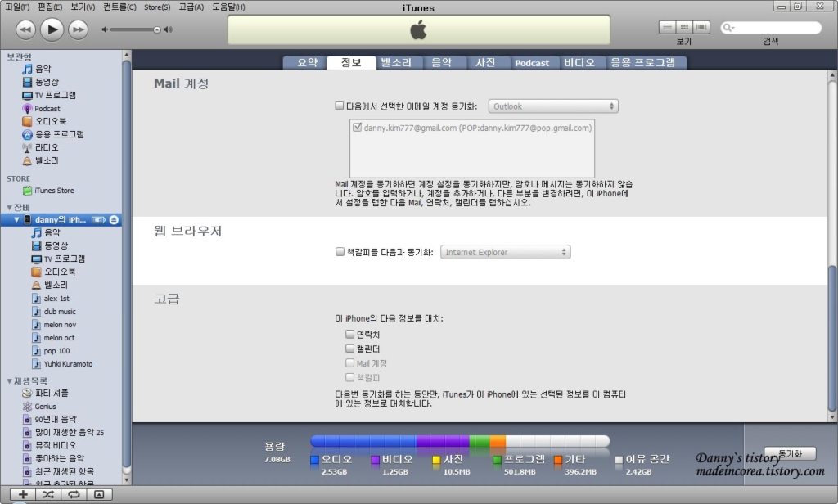
Task: Open the 파일(F) menu
Action: (x=17, y=7)
